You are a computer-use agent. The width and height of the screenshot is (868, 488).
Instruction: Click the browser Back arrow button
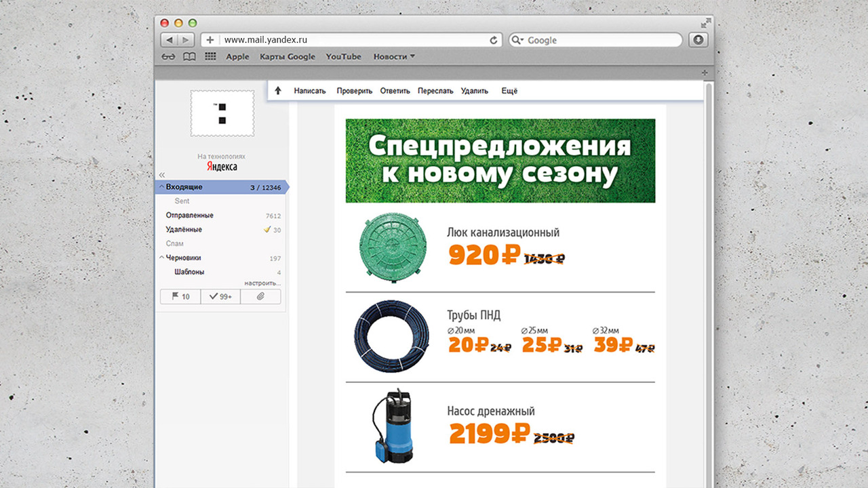click(170, 40)
